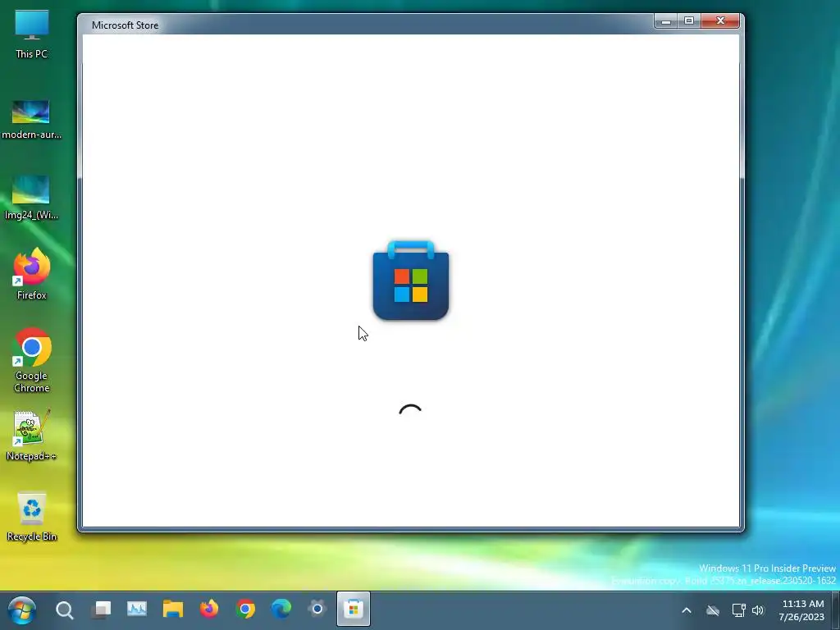Screen dimensions: 840x630
Task: Maximize the Microsoft Store window
Action: point(689,21)
